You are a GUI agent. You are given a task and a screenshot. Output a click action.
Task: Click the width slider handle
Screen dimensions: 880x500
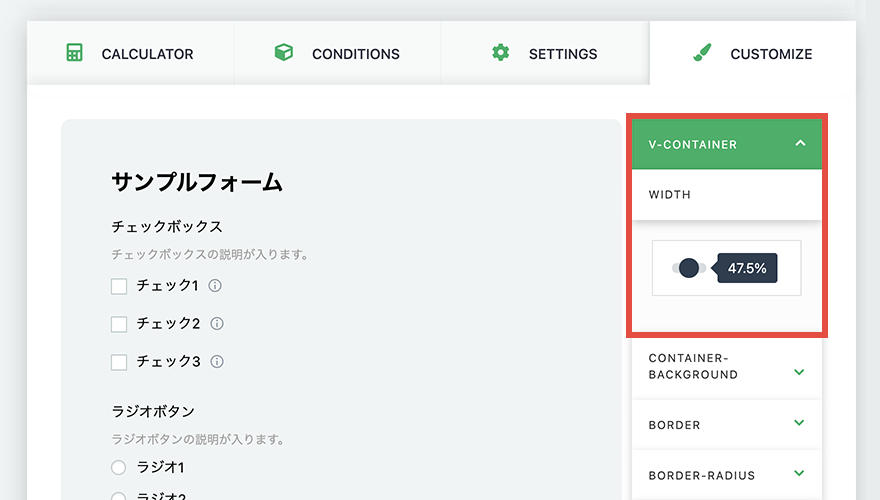[689, 268]
